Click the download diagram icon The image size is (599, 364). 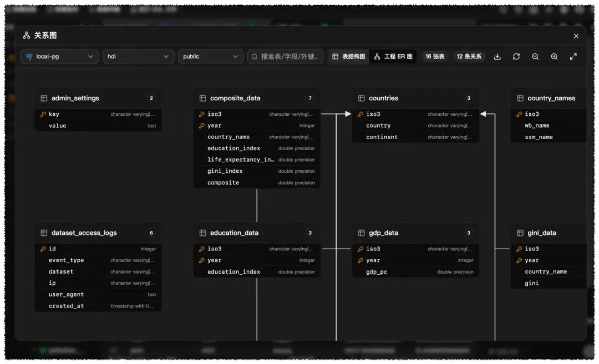coord(497,57)
